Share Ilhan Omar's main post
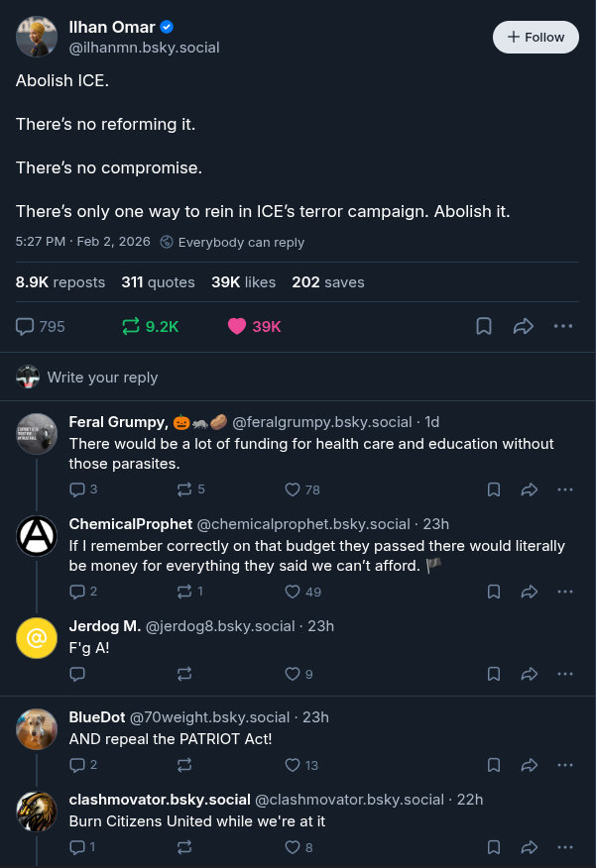Image resolution: width=596 pixels, height=868 pixels. tap(524, 326)
